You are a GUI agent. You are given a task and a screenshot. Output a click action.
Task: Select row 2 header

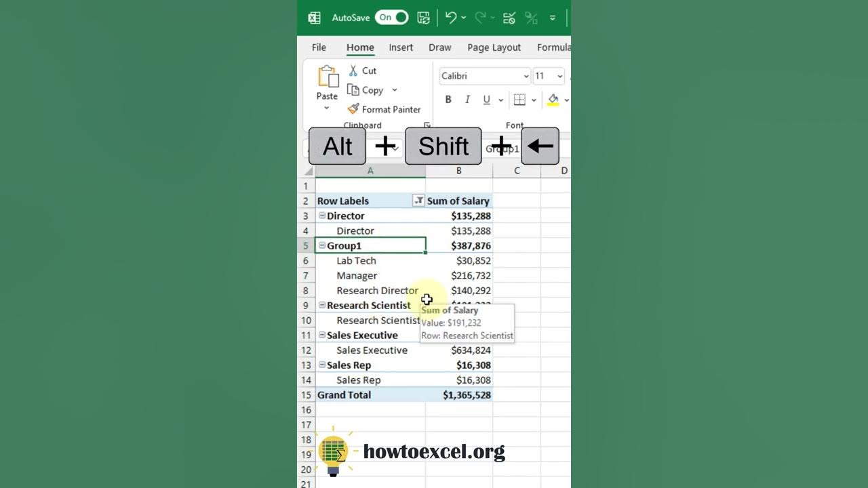point(306,201)
